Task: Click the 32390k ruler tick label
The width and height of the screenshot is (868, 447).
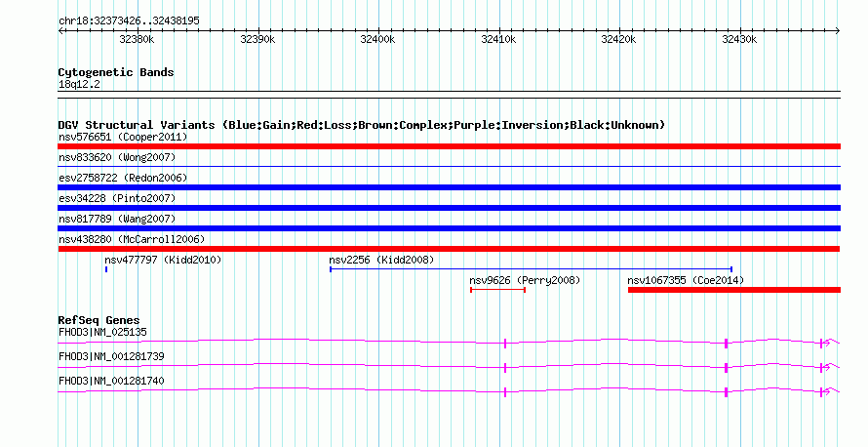Action: (257, 39)
